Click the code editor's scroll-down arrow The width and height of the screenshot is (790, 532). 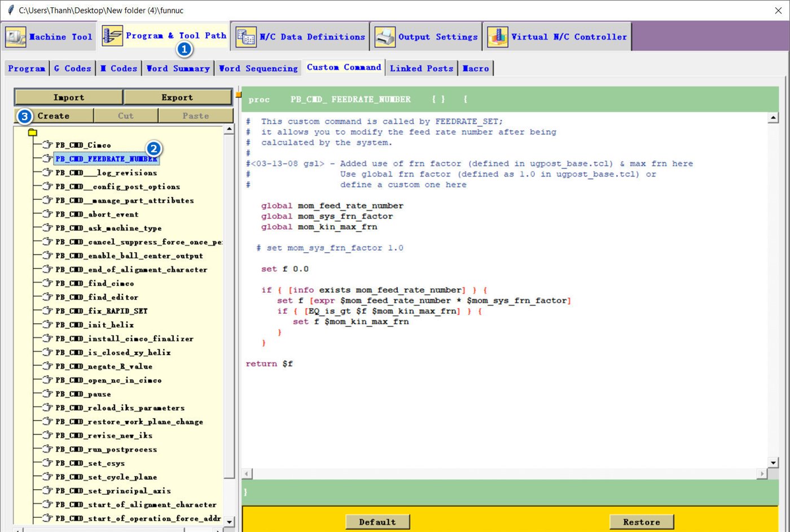coord(773,463)
